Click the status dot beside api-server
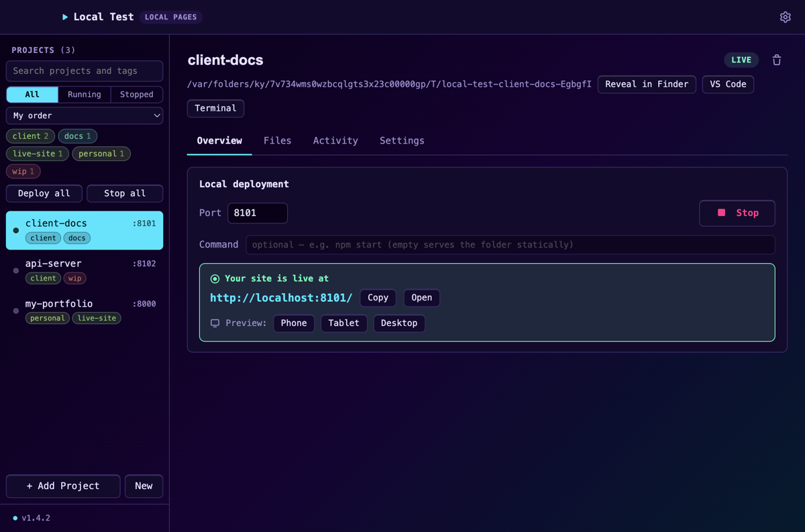Viewport: 805px width, 532px height. pos(16,271)
